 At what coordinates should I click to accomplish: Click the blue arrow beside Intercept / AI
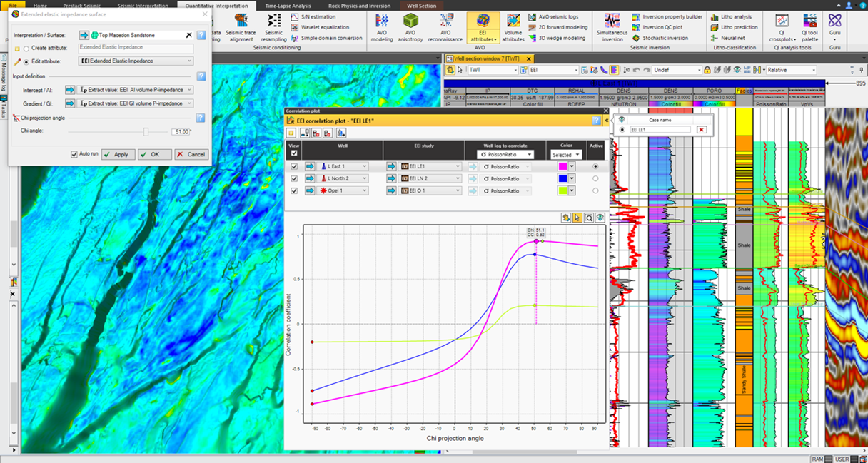70,90
